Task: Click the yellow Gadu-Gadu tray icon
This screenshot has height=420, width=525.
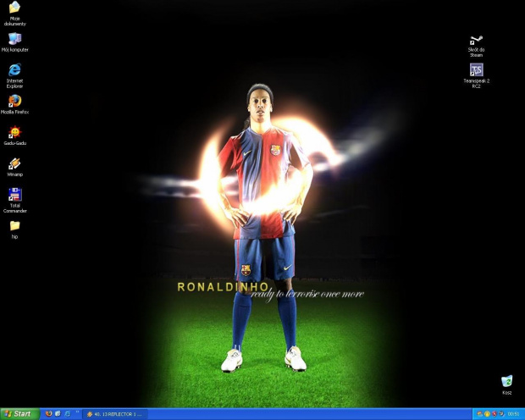Action: [487, 414]
